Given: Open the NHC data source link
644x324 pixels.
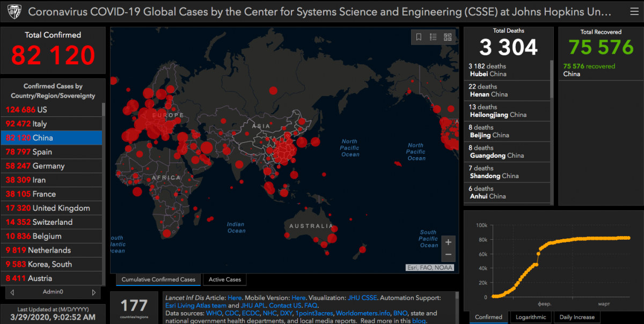Looking at the screenshot, I should point(270,313).
